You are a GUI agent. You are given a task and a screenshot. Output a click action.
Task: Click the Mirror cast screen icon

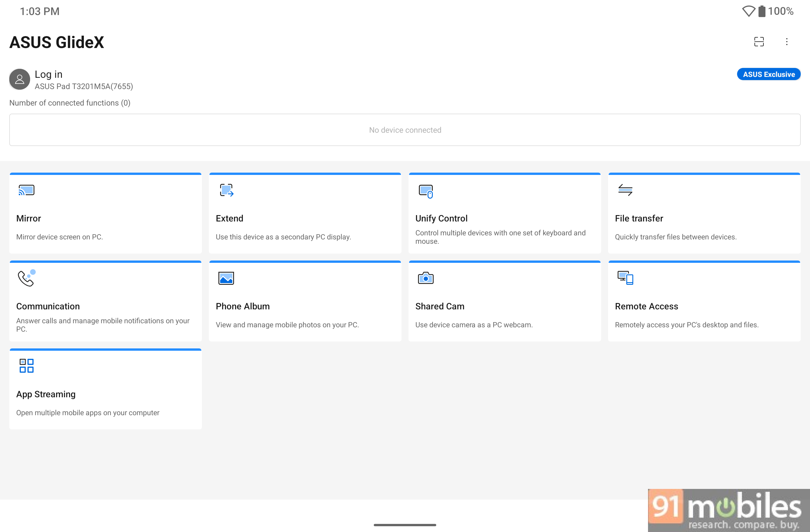[27, 190]
